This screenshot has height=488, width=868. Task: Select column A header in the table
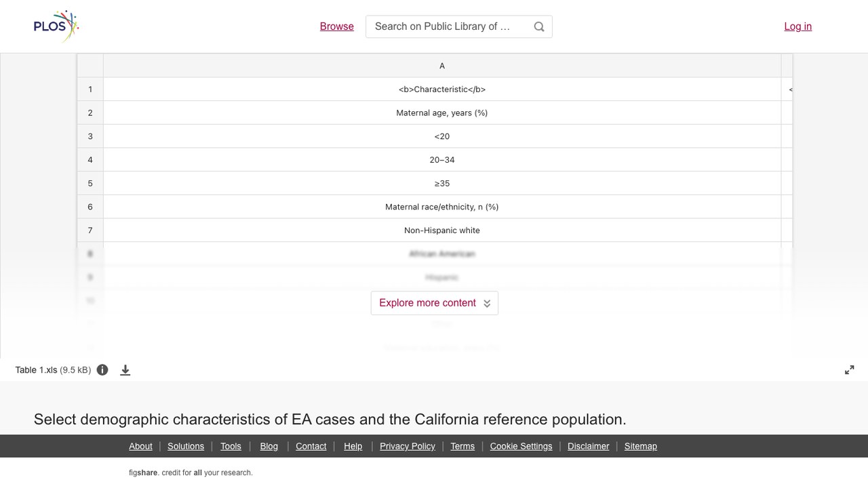(x=442, y=66)
